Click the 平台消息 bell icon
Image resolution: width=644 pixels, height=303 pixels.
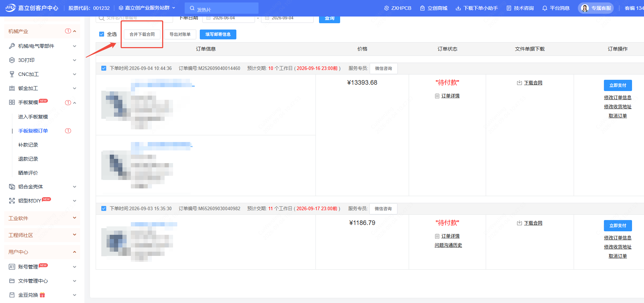tap(544, 8)
